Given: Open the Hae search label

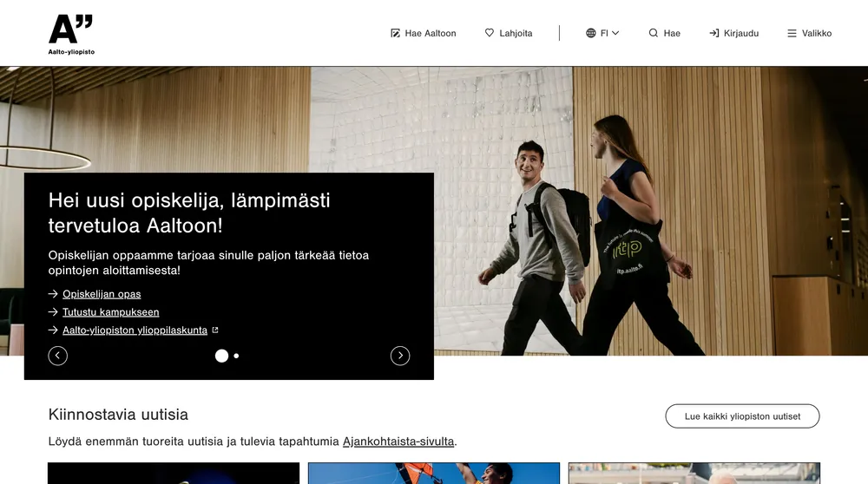Looking at the screenshot, I should 672,33.
